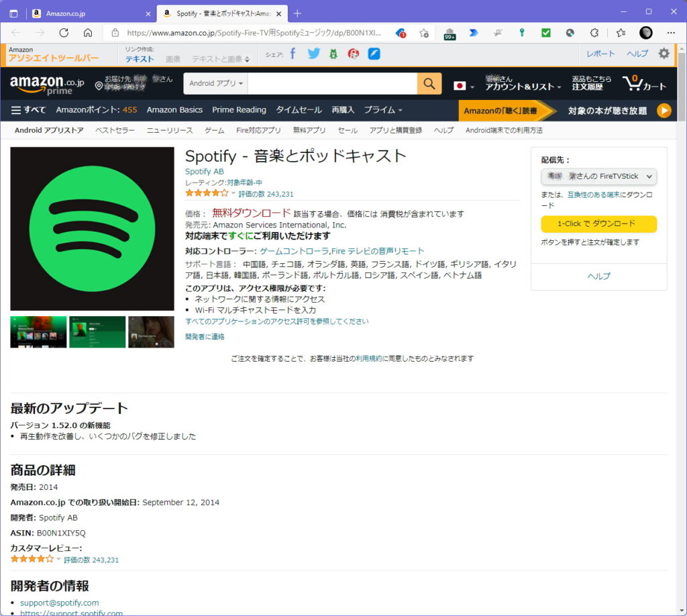The height and width of the screenshot is (616, 687).
Task: Open 評価の数 243,231 link near title
Action: pos(266,194)
